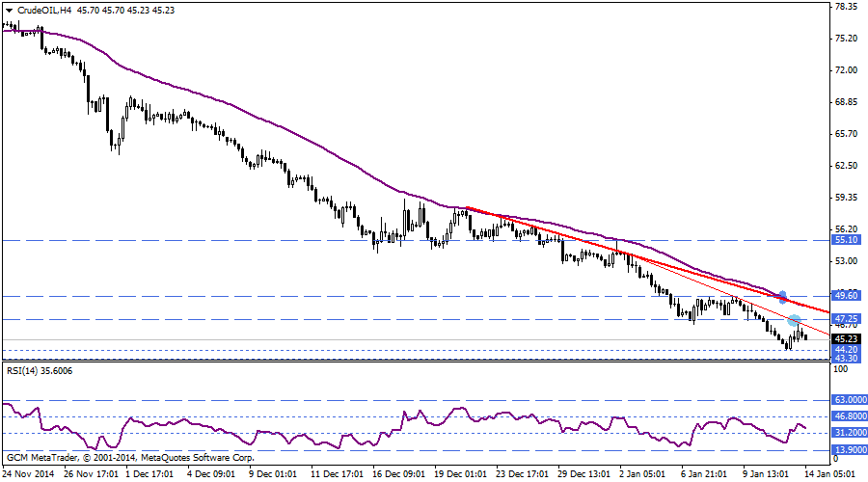
Task: Click the RSI(14) indicator title
Action: (39, 370)
